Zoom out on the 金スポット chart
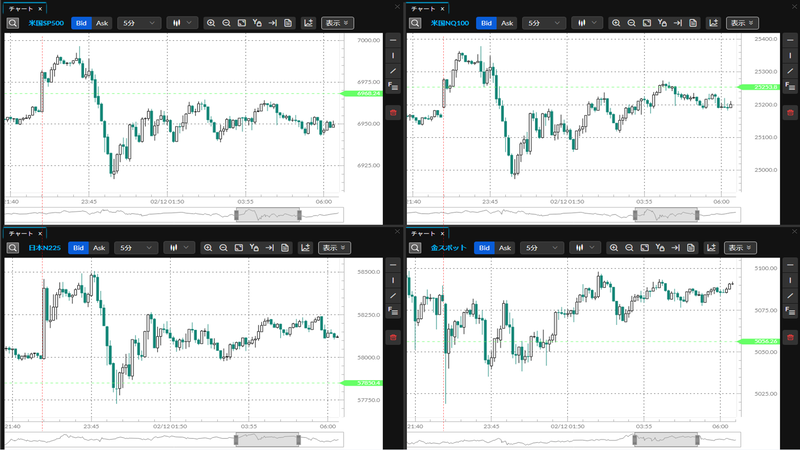Viewport: 800px width, 450px height. point(629,248)
